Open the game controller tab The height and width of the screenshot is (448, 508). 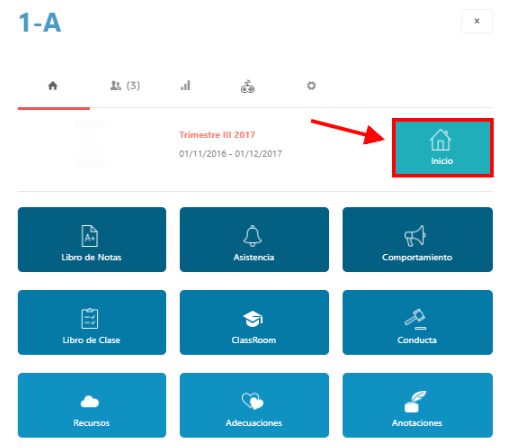pyautogui.click(x=248, y=87)
